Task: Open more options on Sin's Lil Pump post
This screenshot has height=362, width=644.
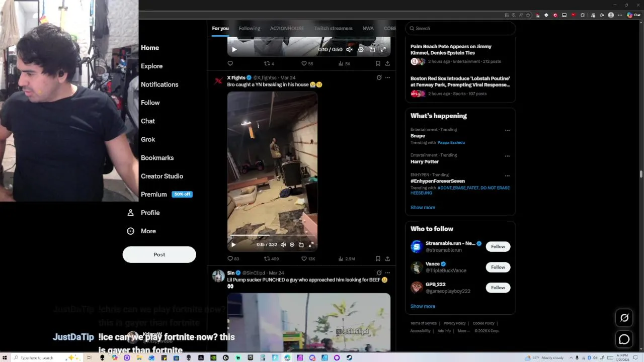Action: [x=387, y=273]
